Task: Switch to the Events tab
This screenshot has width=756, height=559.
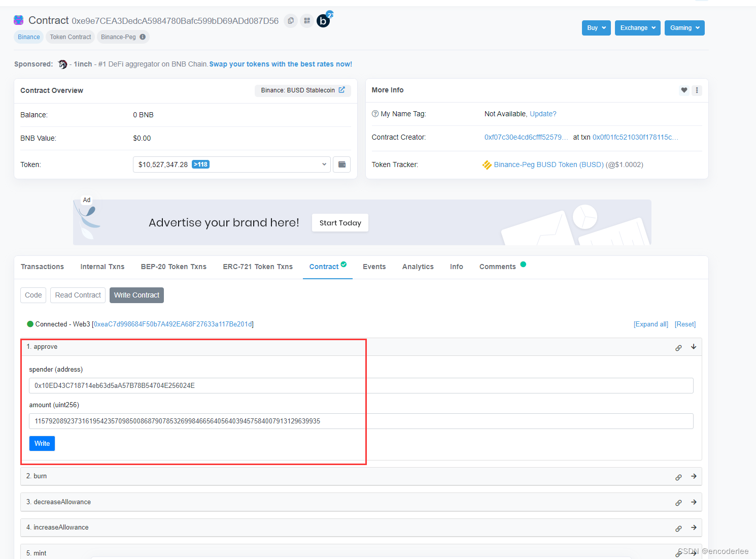Action: point(374,267)
